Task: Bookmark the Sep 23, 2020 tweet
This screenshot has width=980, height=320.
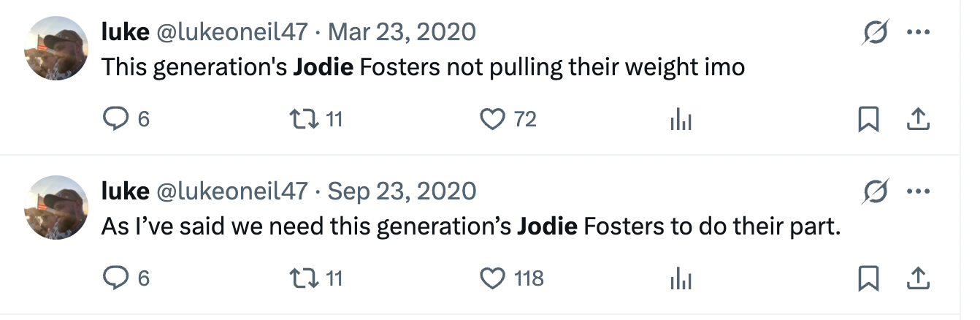Action: 868,279
